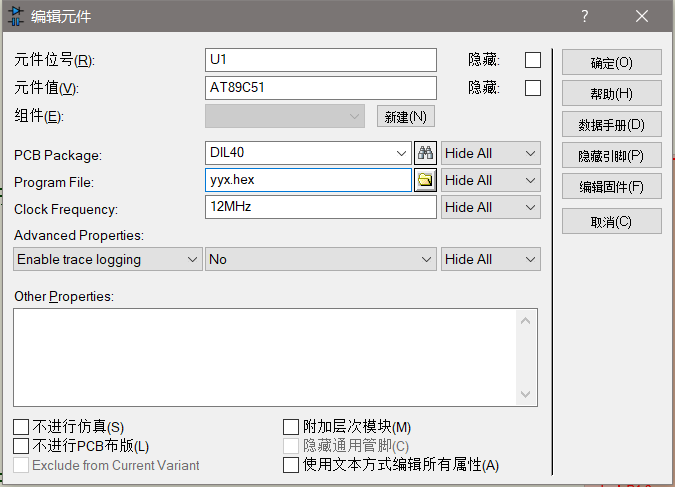The height and width of the screenshot is (487, 675).
Task: Click the 元件值 field containing AT89C51
Action: 321,88
